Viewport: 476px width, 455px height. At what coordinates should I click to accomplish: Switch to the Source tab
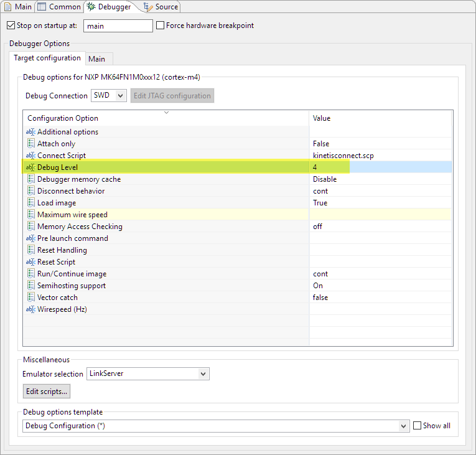point(161,7)
